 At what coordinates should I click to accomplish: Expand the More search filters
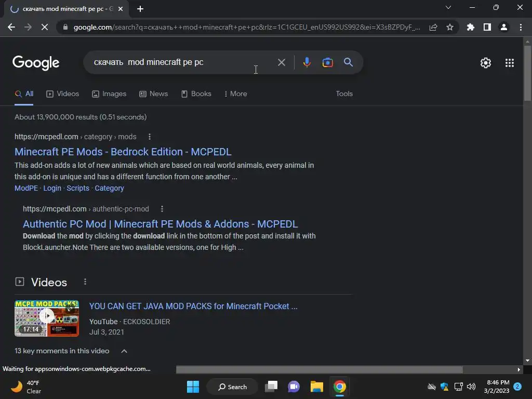(235, 94)
